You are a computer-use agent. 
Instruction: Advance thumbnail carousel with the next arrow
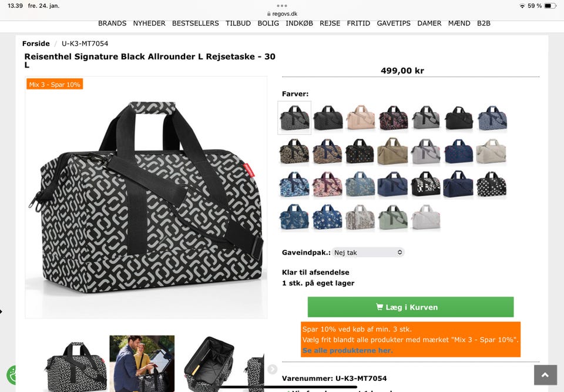tap(272, 369)
